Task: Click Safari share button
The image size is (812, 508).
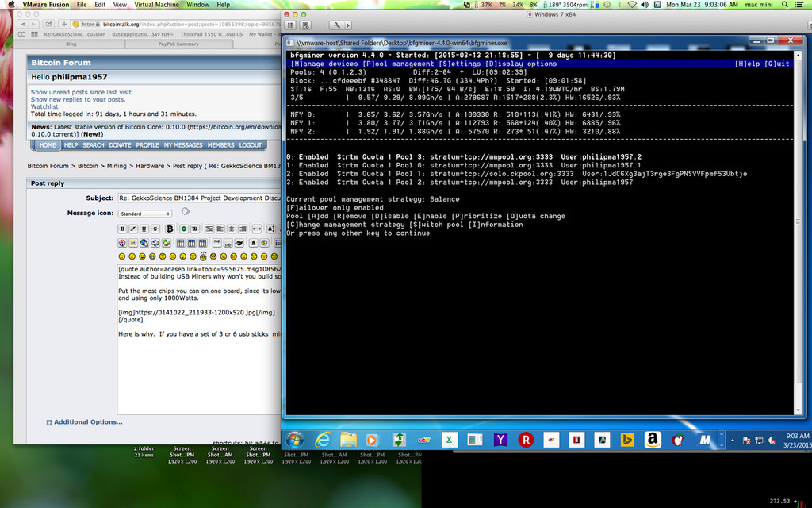Action: [x=48, y=24]
